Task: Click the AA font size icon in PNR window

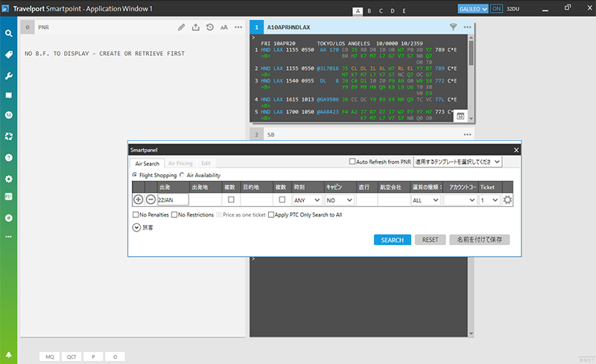Action: (x=224, y=28)
